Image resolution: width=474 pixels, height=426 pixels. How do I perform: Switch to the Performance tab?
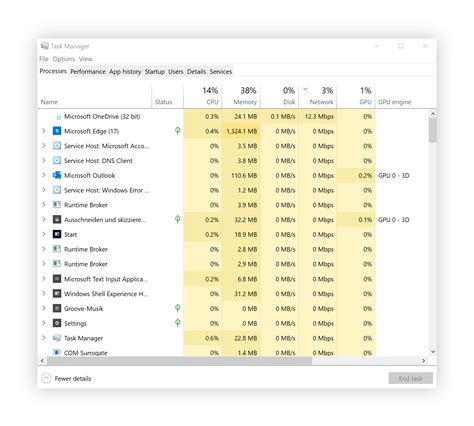click(88, 72)
